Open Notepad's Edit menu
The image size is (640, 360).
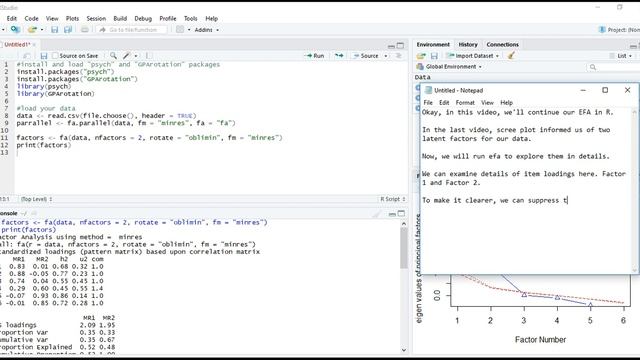point(444,102)
